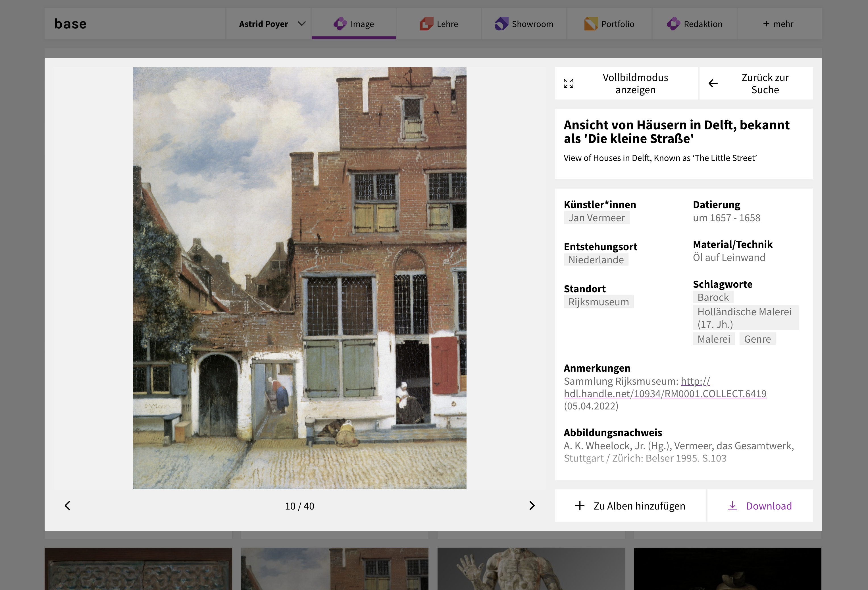
Task: Select the Rijksmuseum location tag
Action: tap(598, 302)
